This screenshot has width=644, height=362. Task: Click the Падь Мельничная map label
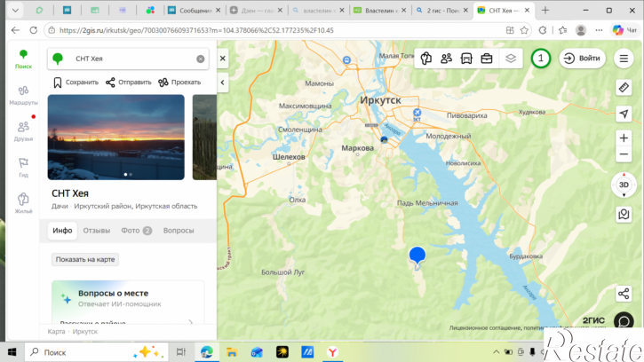[x=427, y=203]
